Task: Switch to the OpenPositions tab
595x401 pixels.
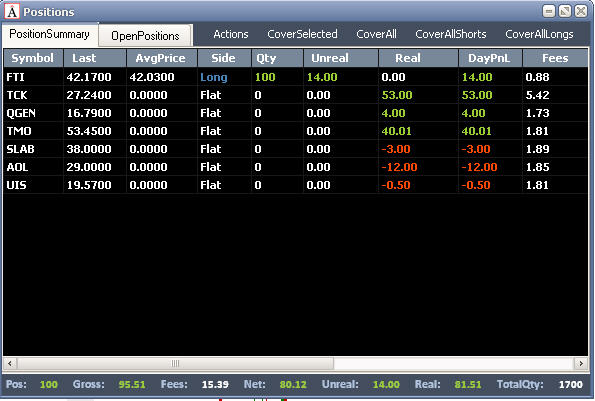Action: click(145, 36)
